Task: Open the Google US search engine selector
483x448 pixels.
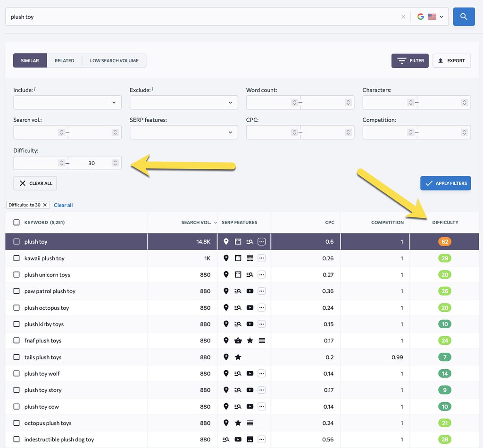Action: coord(430,17)
